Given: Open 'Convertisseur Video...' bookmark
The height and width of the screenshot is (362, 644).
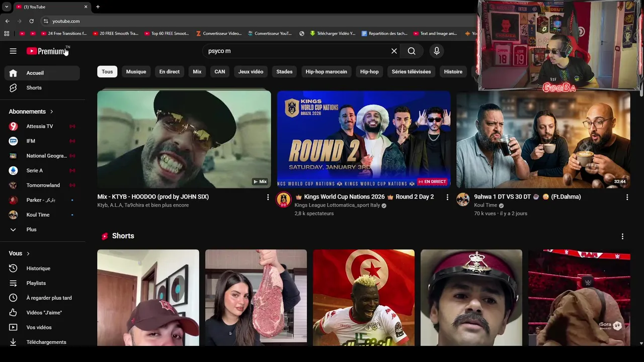Looking at the screenshot, I should (x=219, y=34).
